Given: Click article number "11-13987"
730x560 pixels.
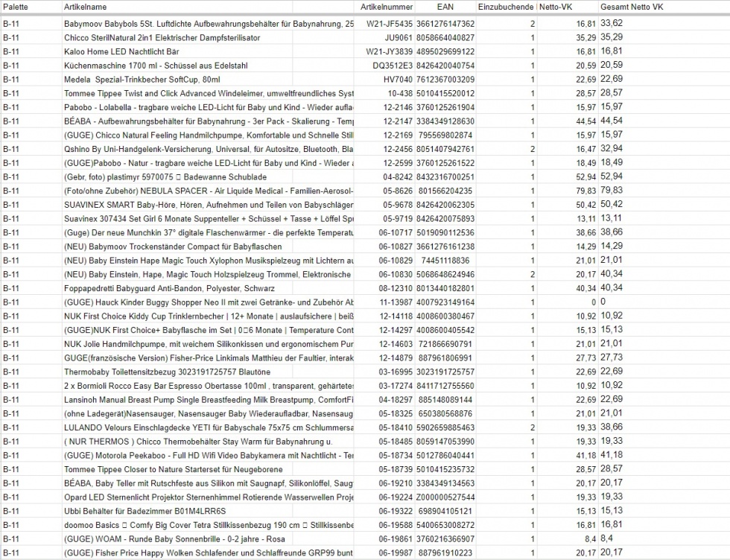Looking at the screenshot, I should point(396,302).
